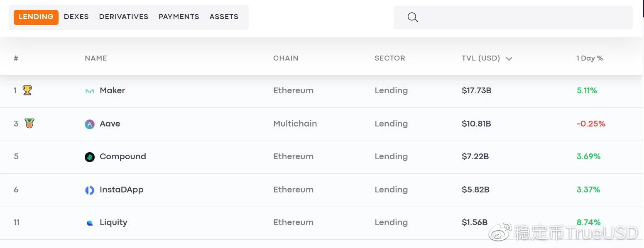Viewport: 644px width, 248px height.
Task: Click the bronze medal rank icon
Action: click(29, 123)
